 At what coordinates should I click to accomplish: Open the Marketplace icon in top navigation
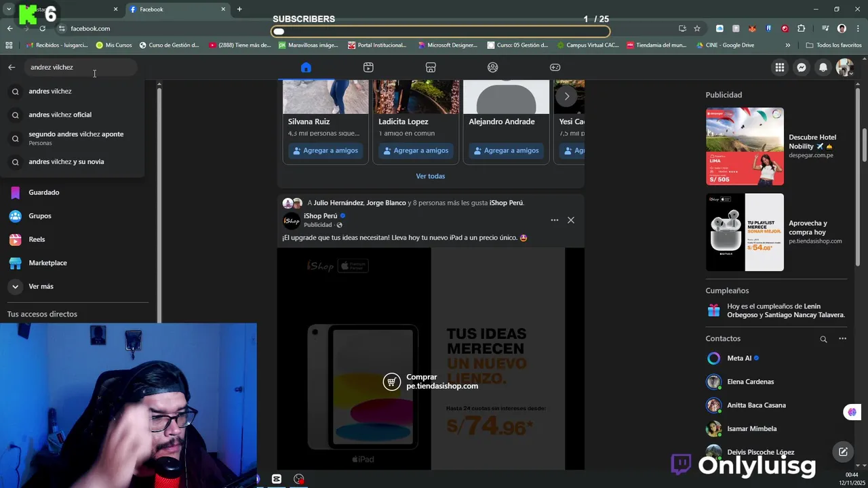tap(431, 67)
